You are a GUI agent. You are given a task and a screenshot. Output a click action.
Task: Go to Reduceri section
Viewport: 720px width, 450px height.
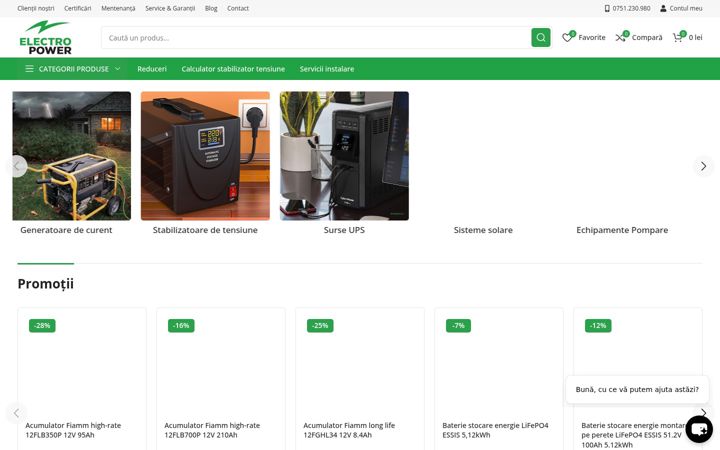point(152,69)
